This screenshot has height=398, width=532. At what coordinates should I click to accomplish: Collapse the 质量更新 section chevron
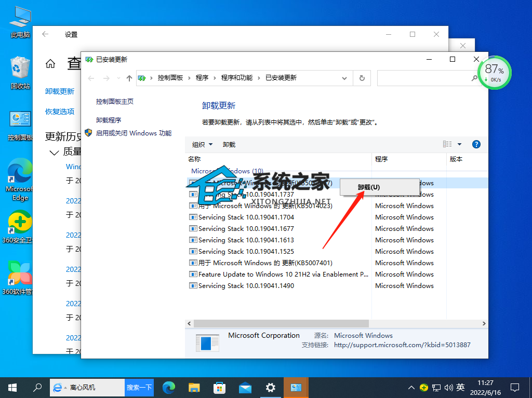coord(54,152)
